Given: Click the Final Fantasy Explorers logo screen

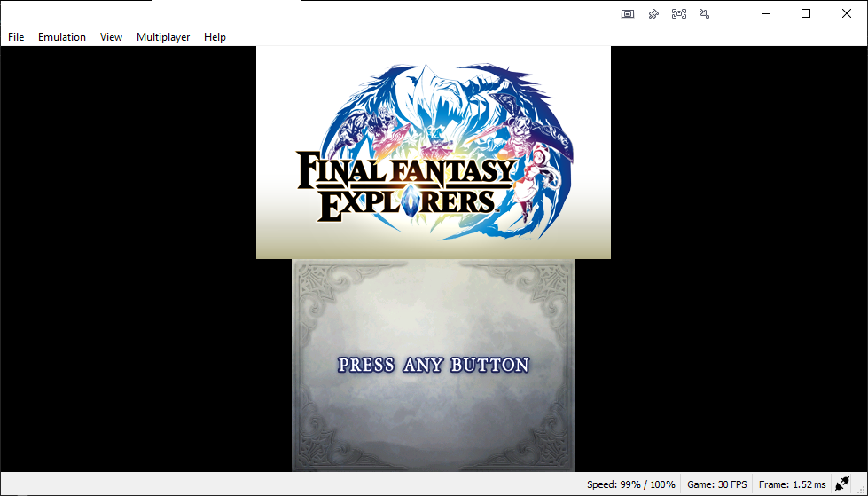Looking at the screenshot, I should [434, 153].
